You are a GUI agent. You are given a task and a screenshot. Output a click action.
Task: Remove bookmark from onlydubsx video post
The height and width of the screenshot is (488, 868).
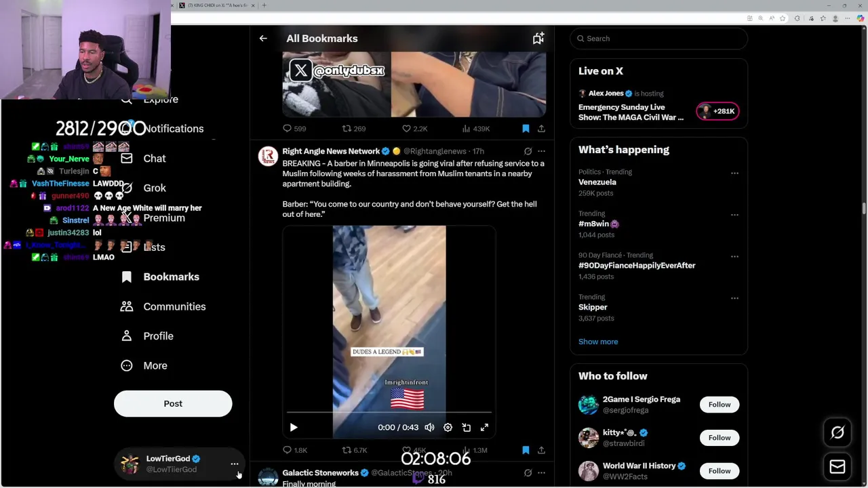(x=526, y=129)
